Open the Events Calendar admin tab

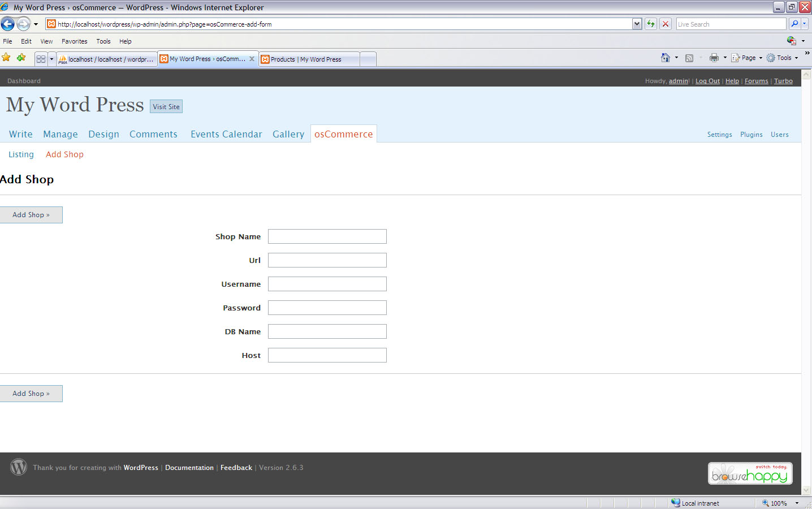[x=226, y=134]
